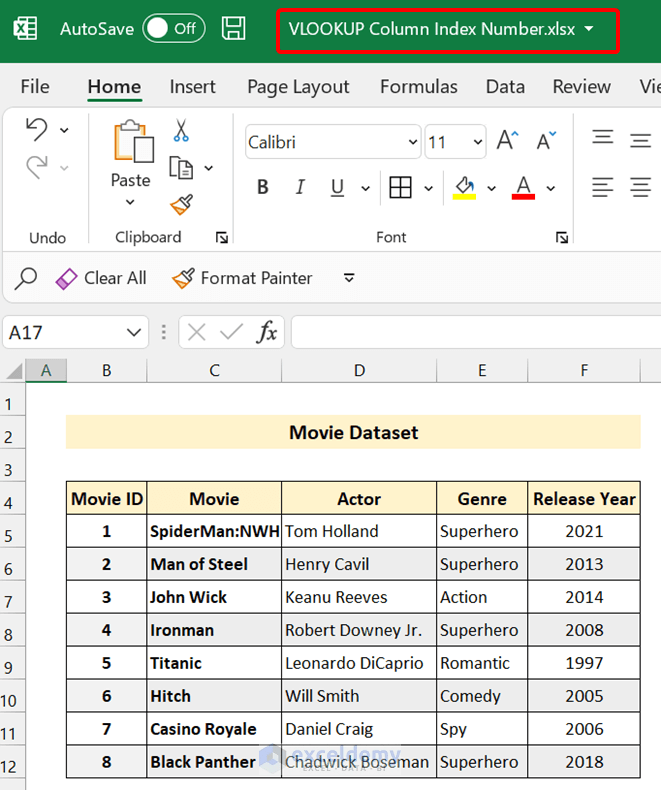Click the cell with year 1997
The width and height of the screenshot is (661, 790).
click(584, 663)
